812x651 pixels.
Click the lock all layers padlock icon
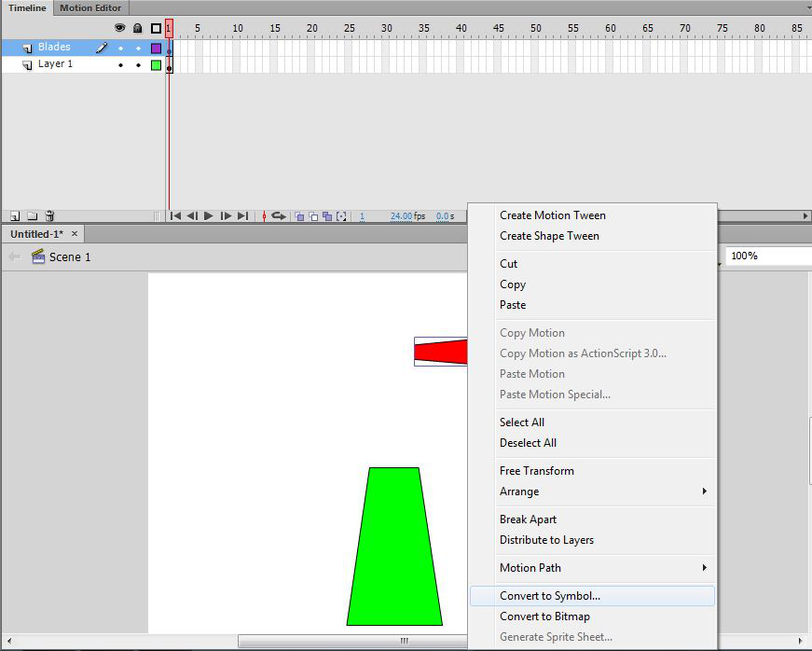pyautogui.click(x=137, y=28)
